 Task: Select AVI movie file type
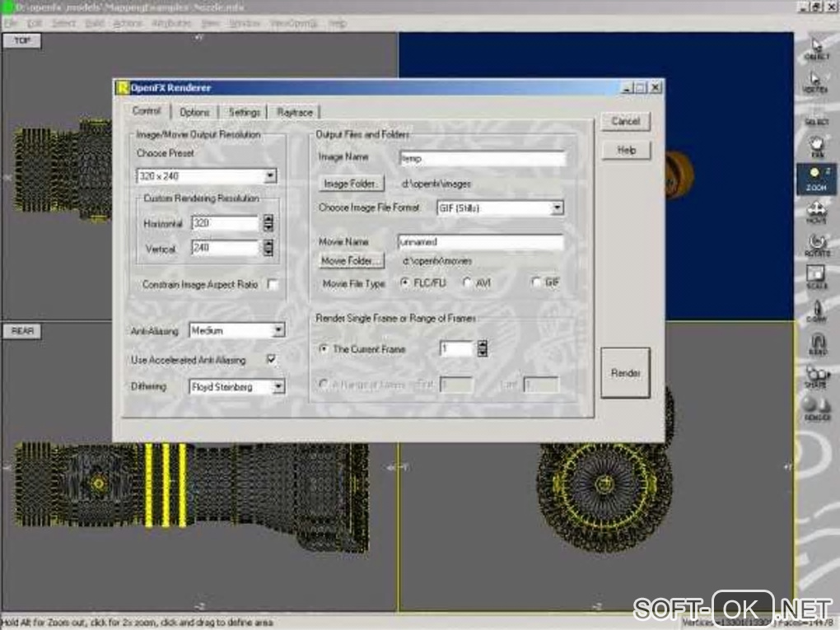coord(467,282)
